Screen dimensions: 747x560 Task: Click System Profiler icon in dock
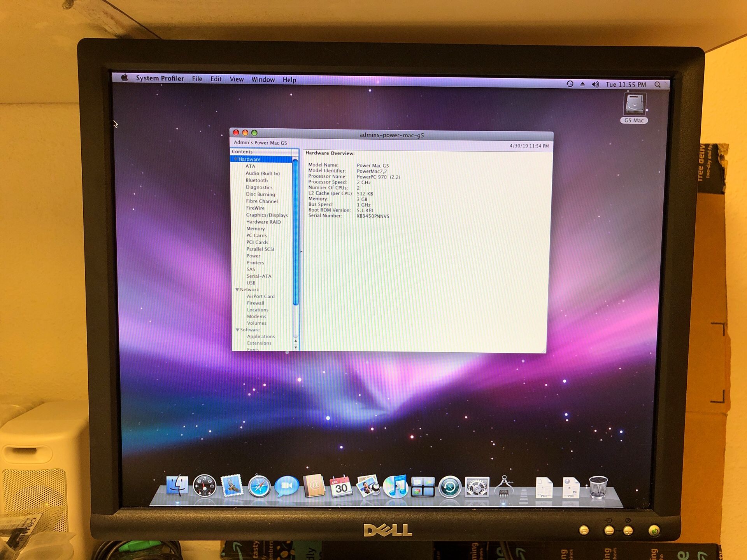pos(504,487)
